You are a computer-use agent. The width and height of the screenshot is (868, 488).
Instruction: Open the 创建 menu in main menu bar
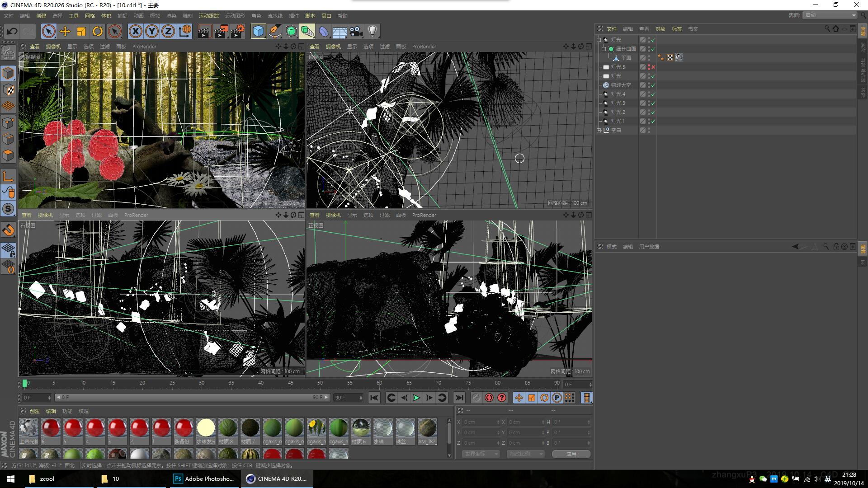[41, 16]
